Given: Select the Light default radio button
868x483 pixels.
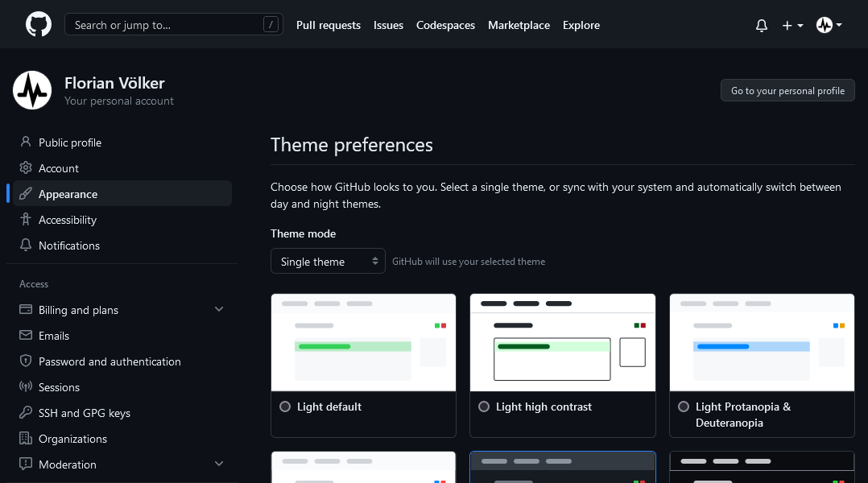Looking at the screenshot, I should 285,407.
